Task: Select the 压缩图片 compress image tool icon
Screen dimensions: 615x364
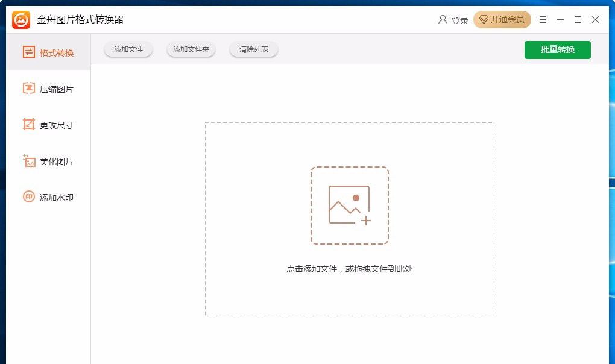Action: click(28, 88)
